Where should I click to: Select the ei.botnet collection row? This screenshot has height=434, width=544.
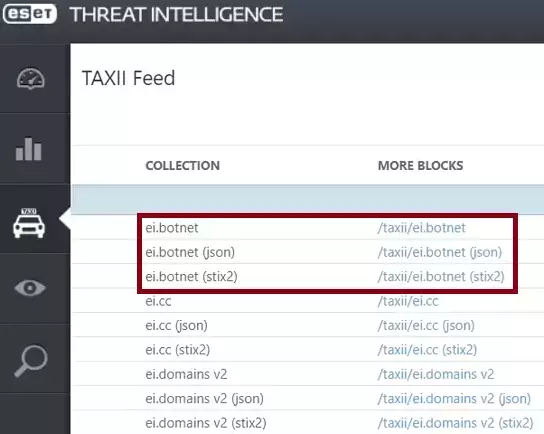(x=307, y=228)
